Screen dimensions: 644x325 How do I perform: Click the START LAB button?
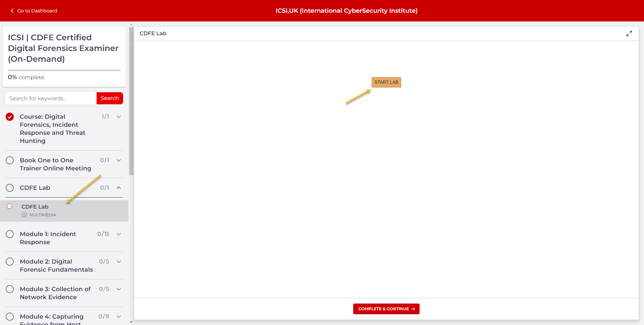click(x=386, y=82)
